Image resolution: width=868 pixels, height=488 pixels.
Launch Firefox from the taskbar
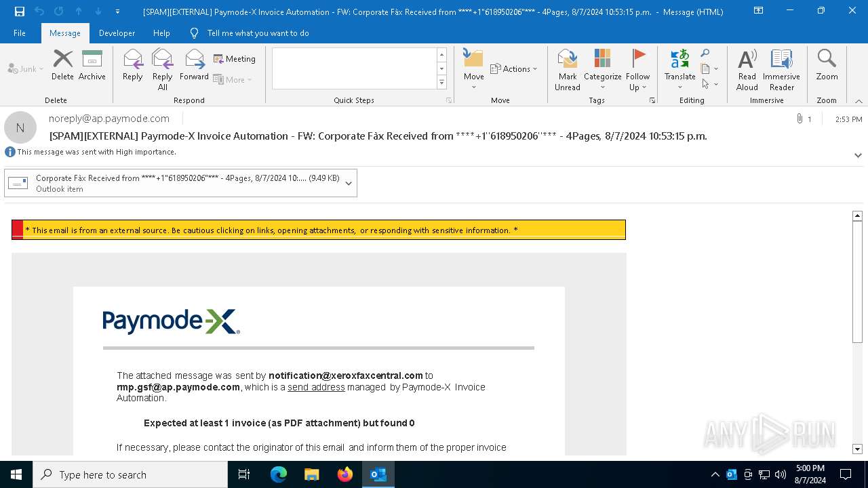coord(345,474)
